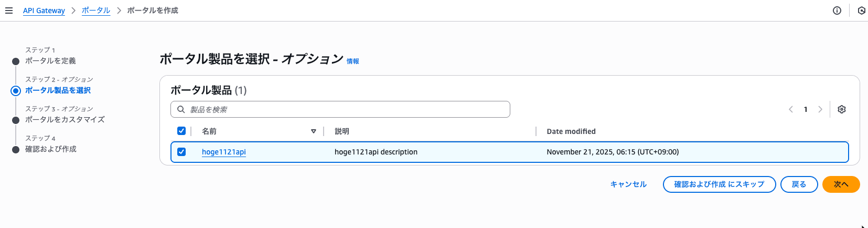Open the API Gateway breadcrumb link
The width and height of the screenshot is (868, 228).
click(x=44, y=11)
